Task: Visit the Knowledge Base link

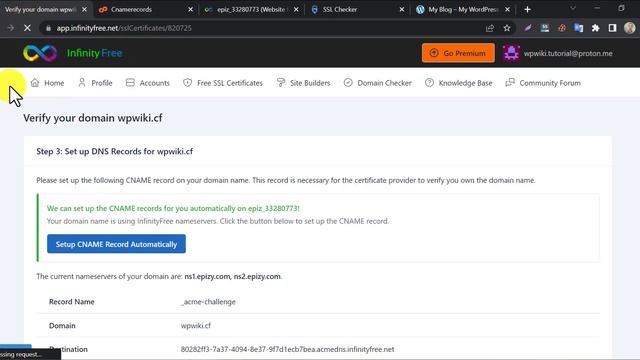Action: (458, 83)
